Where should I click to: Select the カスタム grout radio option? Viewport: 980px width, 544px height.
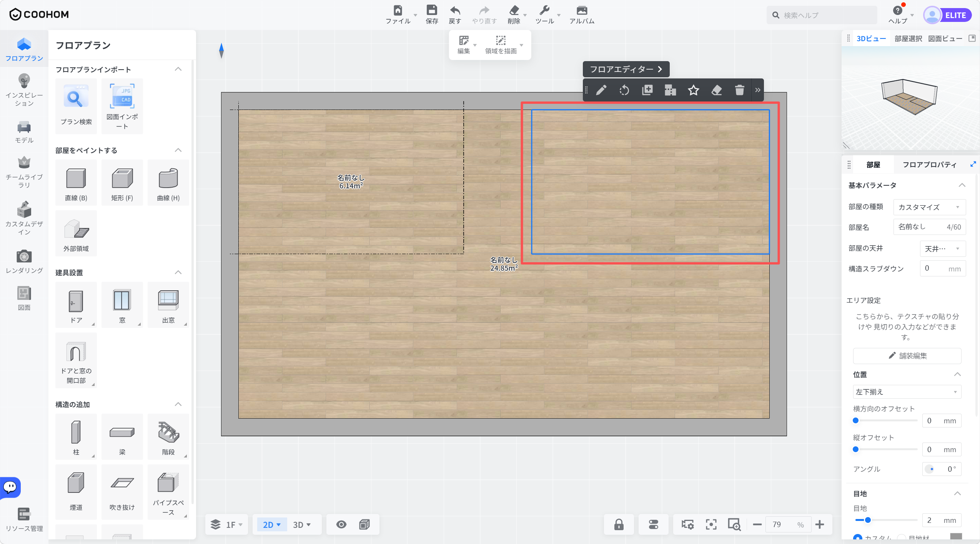(x=857, y=538)
